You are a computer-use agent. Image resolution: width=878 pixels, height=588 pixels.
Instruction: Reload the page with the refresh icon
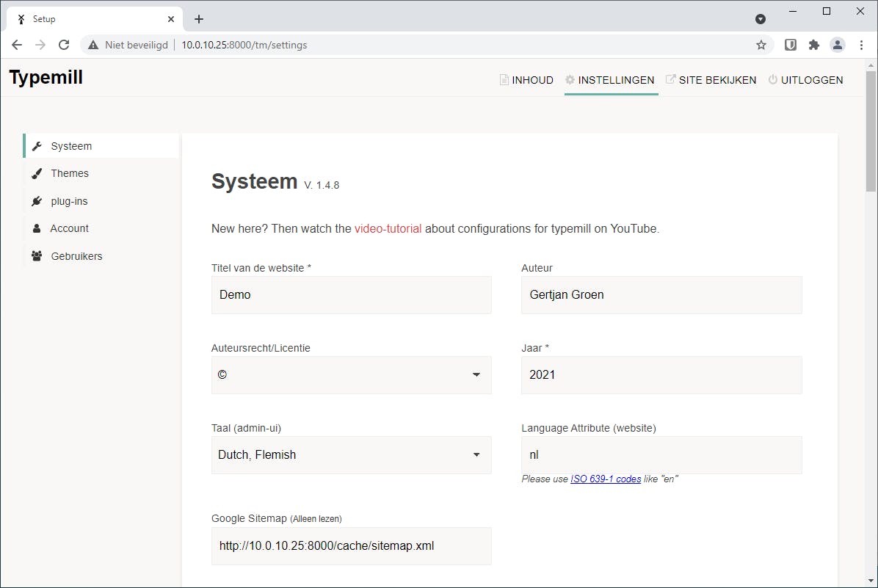64,45
